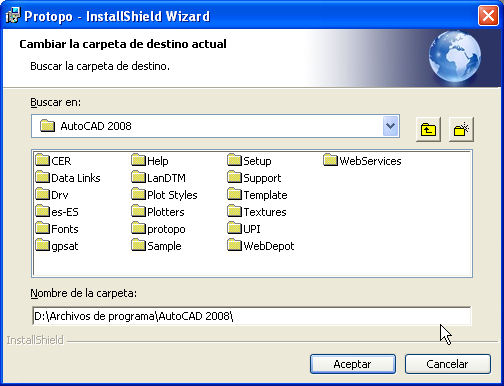
Task: Click the Aceptar button
Action: click(353, 364)
